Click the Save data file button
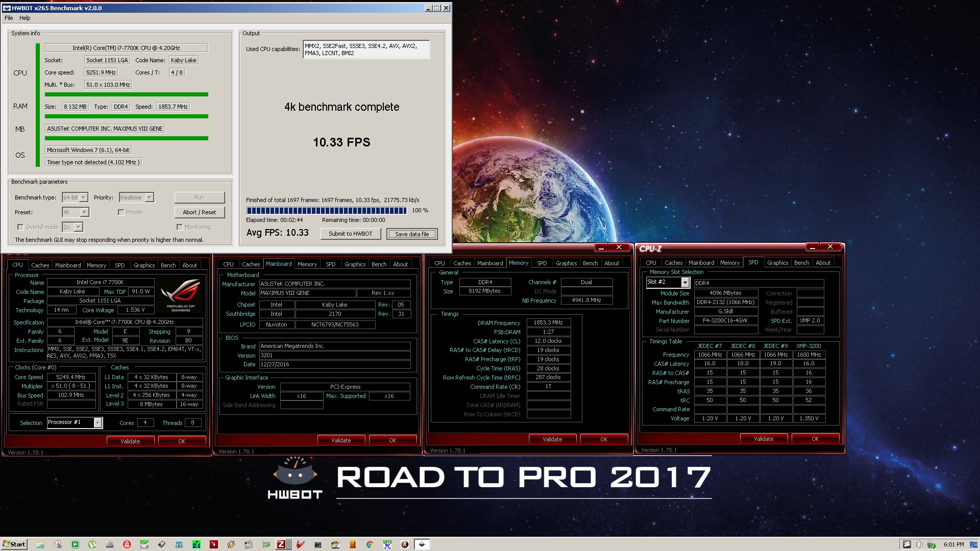This screenshot has height=551, width=980. point(412,234)
